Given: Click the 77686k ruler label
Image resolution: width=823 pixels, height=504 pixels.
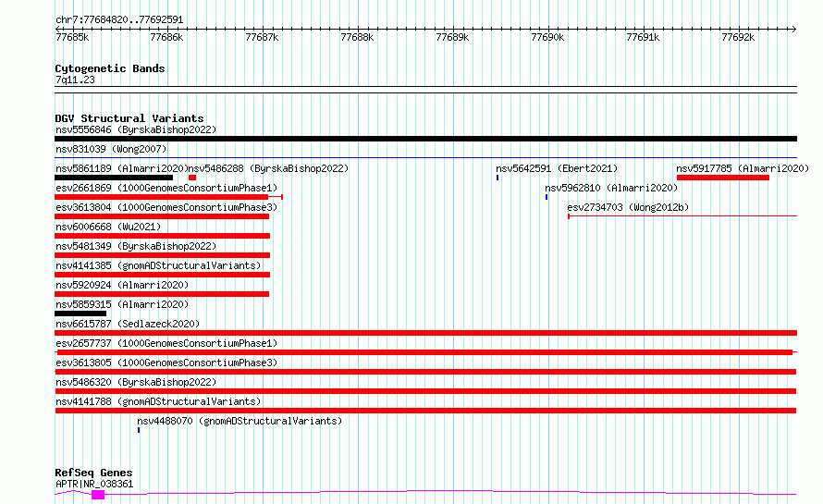Looking at the screenshot, I should point(166,37).
